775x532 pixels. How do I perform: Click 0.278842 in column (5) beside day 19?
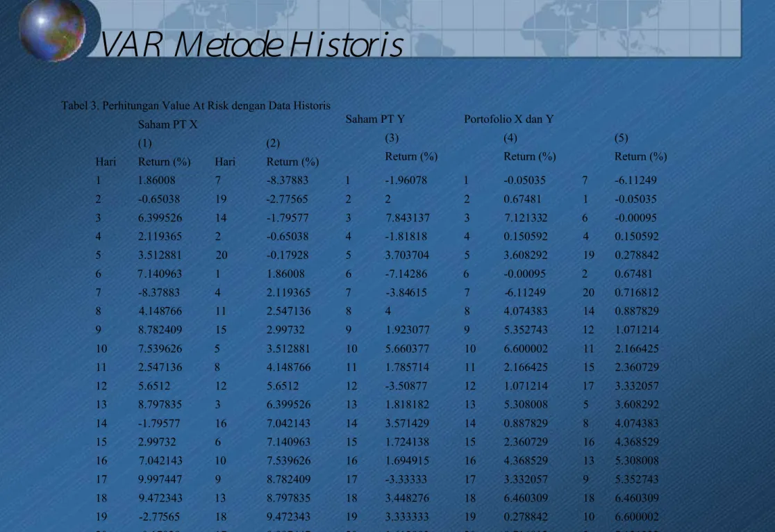pos(637,255)
